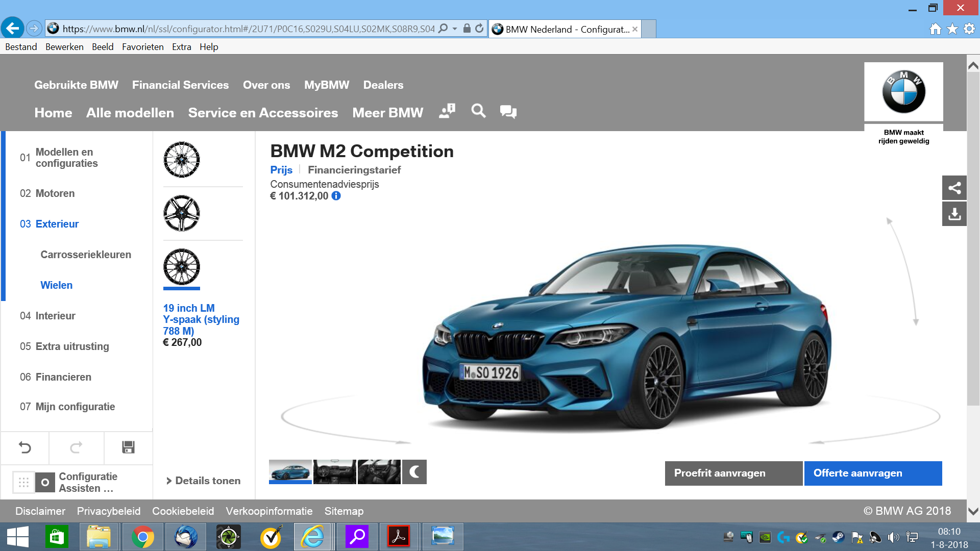Switch to the Prijs tab
980x551 pixels.
coord(281,170)
